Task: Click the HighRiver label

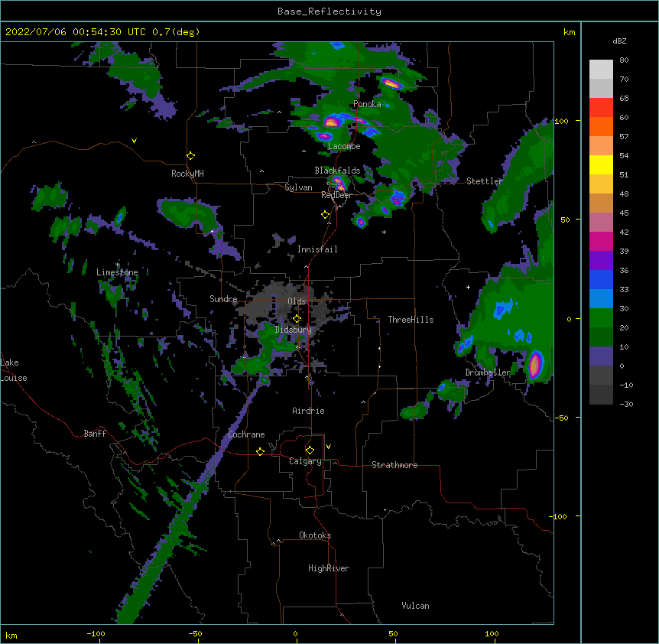Action: coord(329,568)
